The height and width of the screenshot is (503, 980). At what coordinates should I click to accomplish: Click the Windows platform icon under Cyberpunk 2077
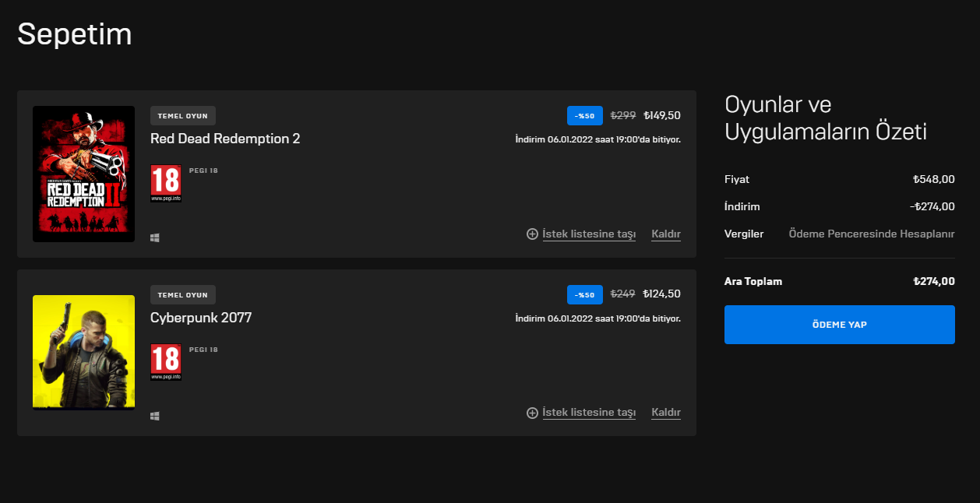(155, 417)
